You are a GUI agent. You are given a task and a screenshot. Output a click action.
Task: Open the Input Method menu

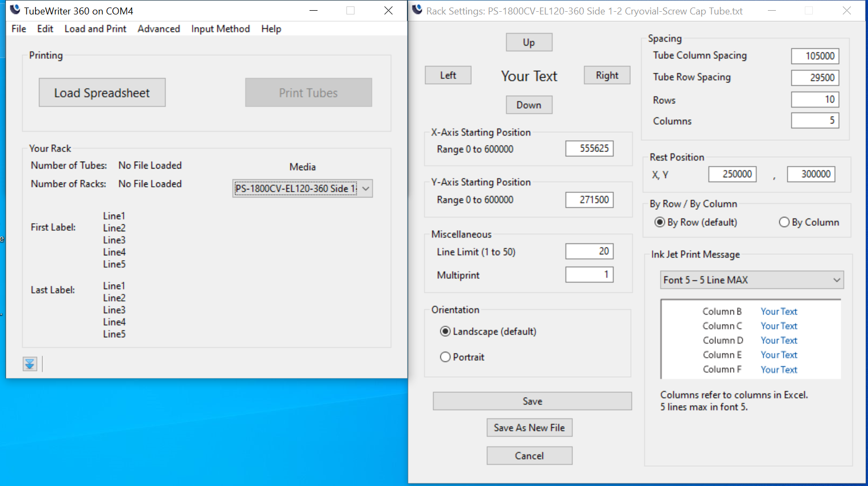coord(221,29)
